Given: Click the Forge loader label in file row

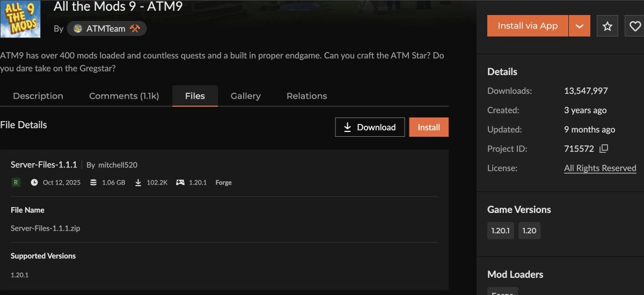Looking at the screenshot, I should tap(224, 182).
